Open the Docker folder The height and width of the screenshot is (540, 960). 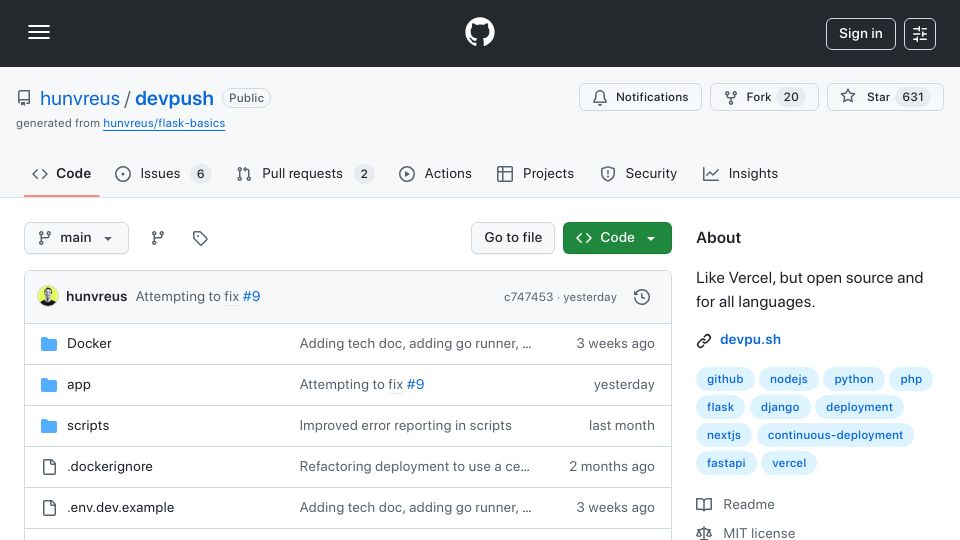pos(89,343)
